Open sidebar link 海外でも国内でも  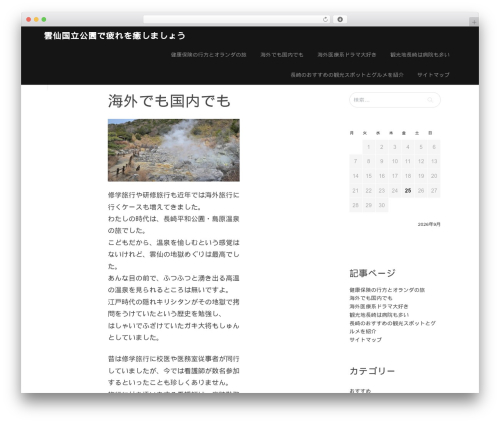[371, 298]
